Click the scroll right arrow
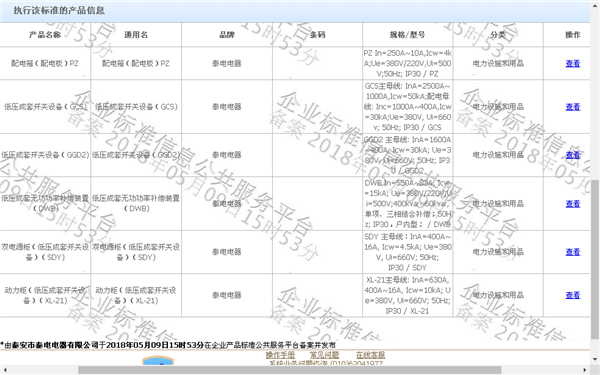Screen dimensions: 600x375 click(x=585, y=370)
